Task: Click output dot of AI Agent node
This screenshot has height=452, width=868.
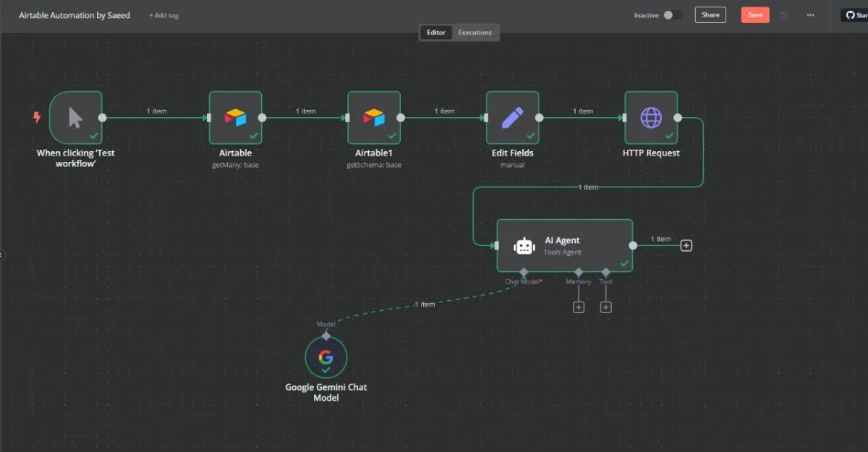Action: point(633,245)
